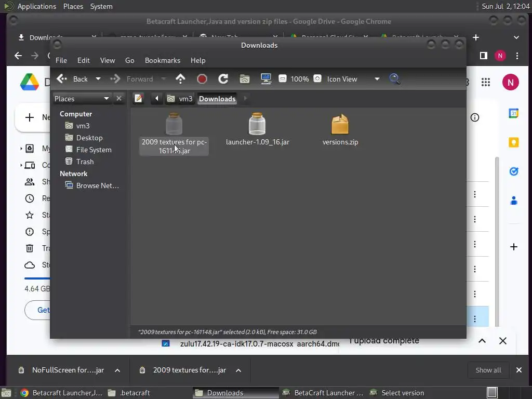The width and height of the screenshot is (532, 399).
Task: Open the Places sidebar selector dropdown
Action: click(x=82, y=99)
